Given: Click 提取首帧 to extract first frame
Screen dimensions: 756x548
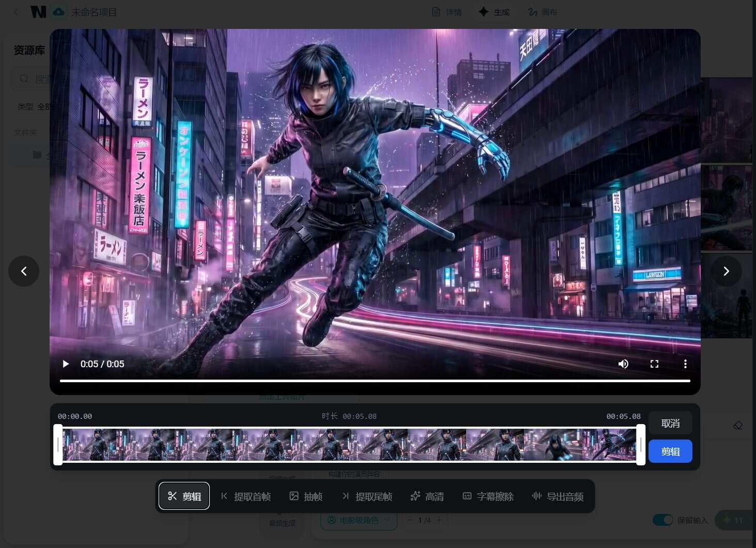Looking at the screenshot, I should coord(245,496).
